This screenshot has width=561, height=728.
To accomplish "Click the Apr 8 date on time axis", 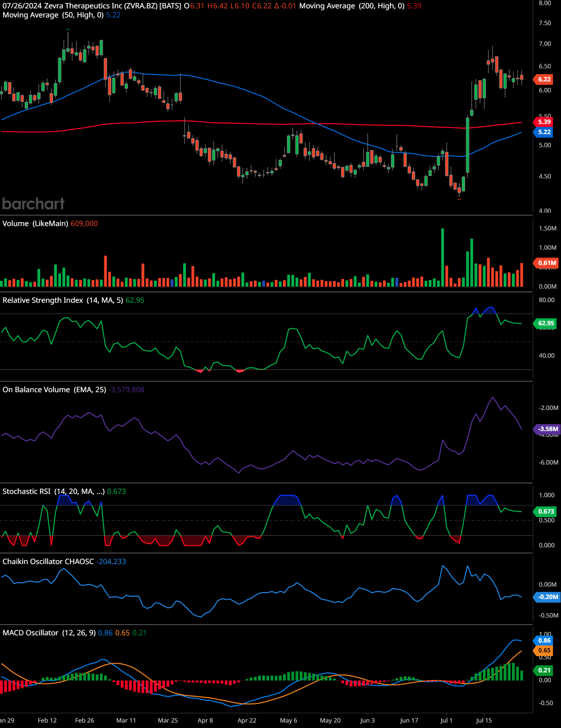I will click(205, 720).
